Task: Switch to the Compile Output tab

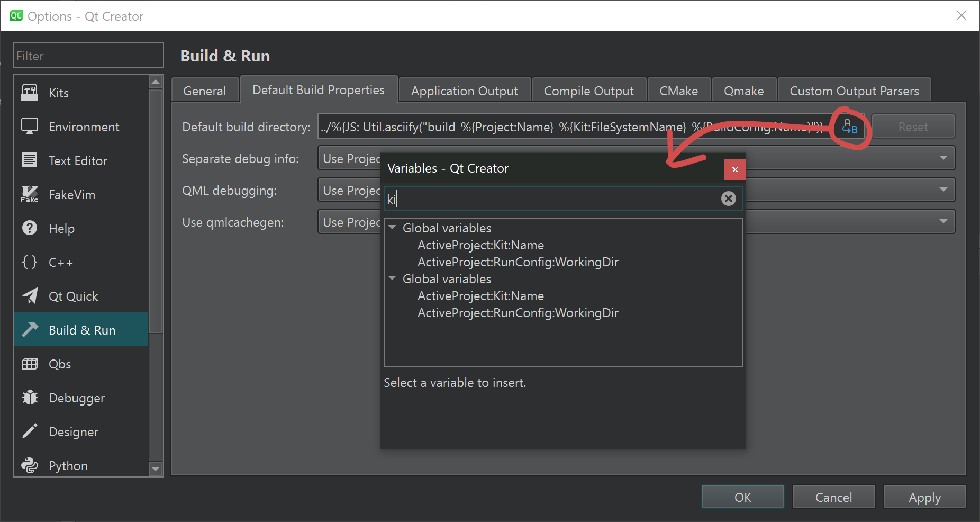Action: tap(589, 91)
